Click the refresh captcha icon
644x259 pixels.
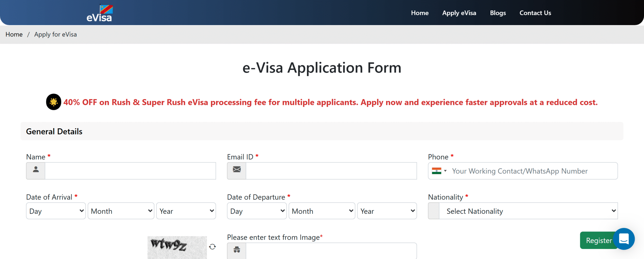point(213,247)
